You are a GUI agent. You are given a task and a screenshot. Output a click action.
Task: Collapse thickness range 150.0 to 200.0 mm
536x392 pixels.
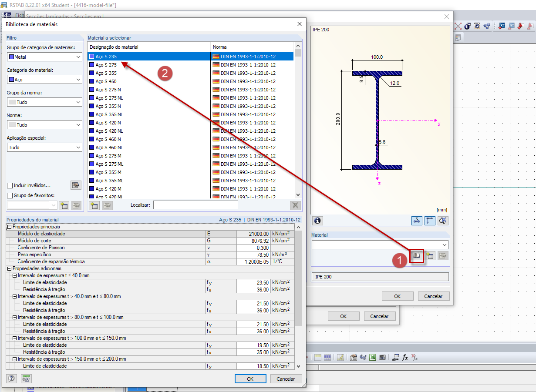tap(14, 359)
